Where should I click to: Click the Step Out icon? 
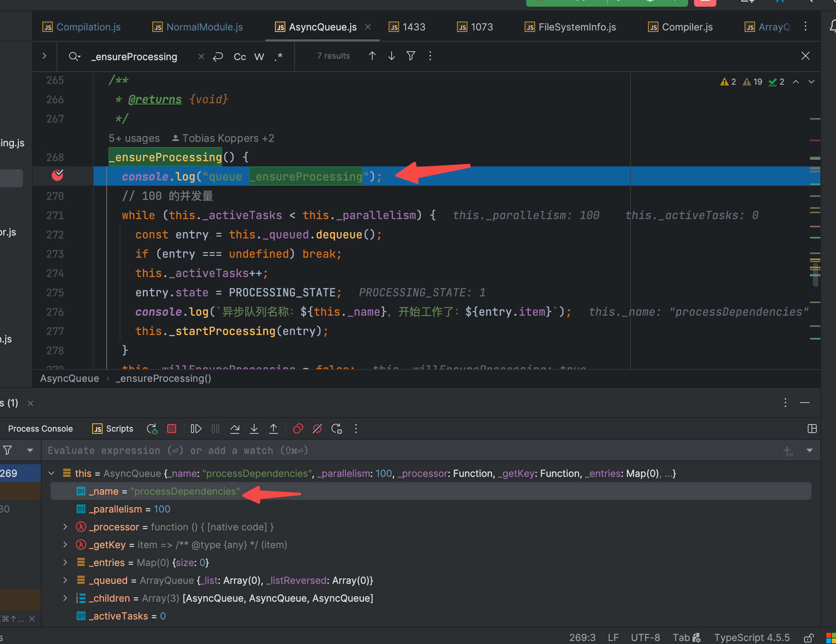pos(273,429)
